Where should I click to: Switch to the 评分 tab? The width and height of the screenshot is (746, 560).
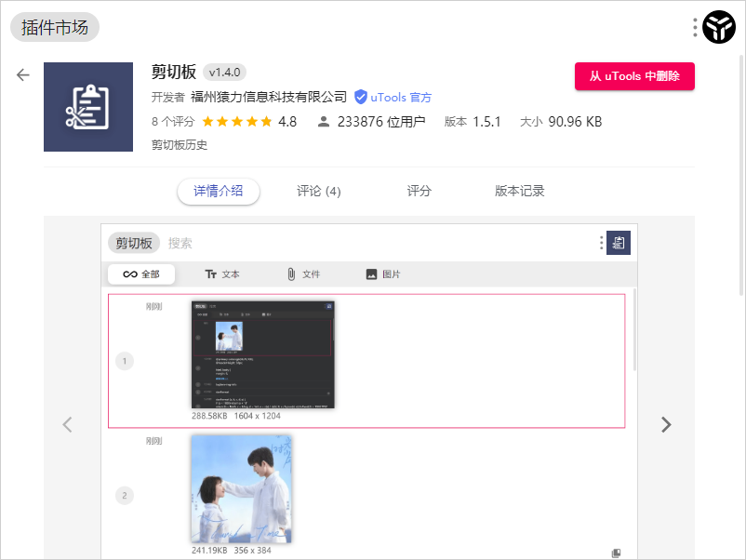(x=420, y=192)
